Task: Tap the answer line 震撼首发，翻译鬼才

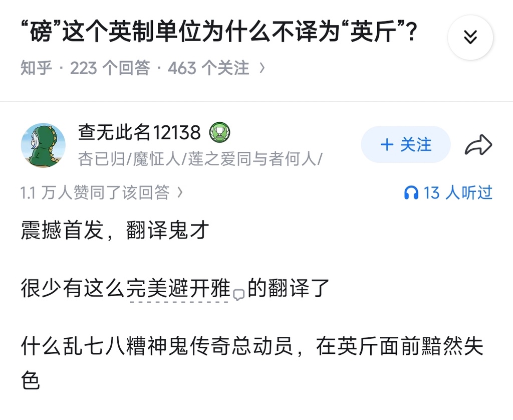Action: (115, 231)
